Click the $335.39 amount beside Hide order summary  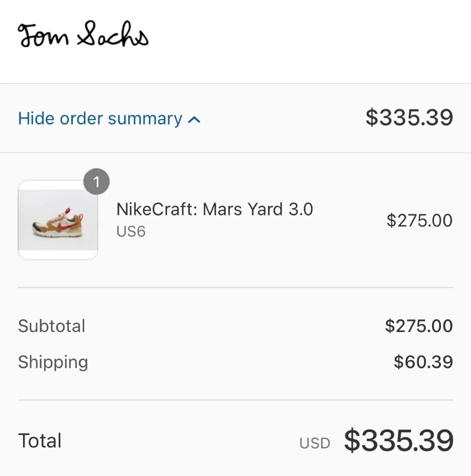pos(409,118)
